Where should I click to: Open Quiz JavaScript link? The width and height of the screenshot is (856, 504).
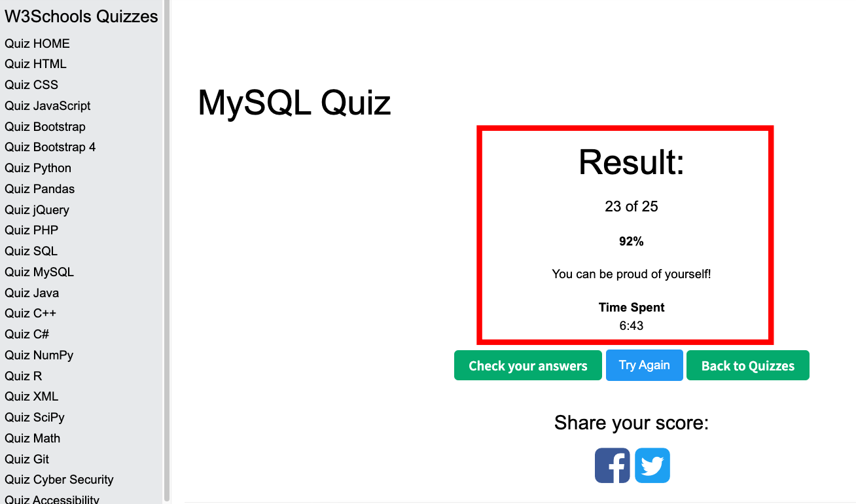(x=48, y=105)
